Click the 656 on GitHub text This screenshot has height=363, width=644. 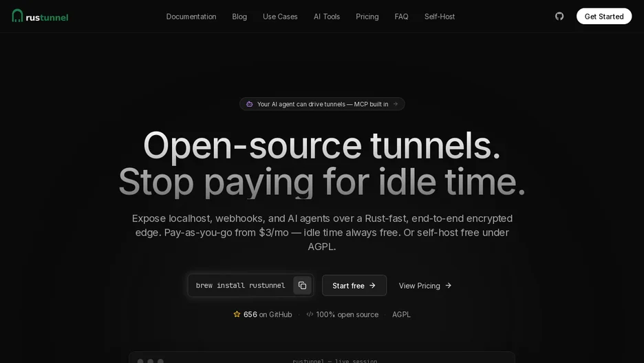[268, 315]
